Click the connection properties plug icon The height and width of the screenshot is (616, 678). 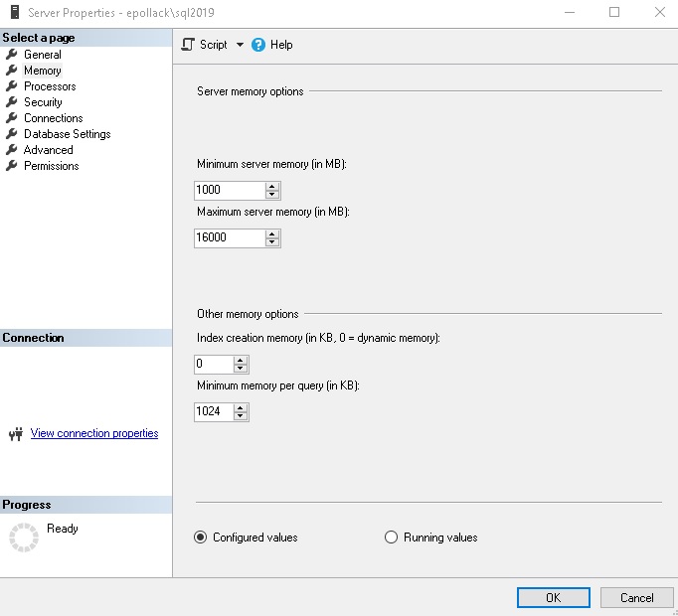(x=15, y=434)
